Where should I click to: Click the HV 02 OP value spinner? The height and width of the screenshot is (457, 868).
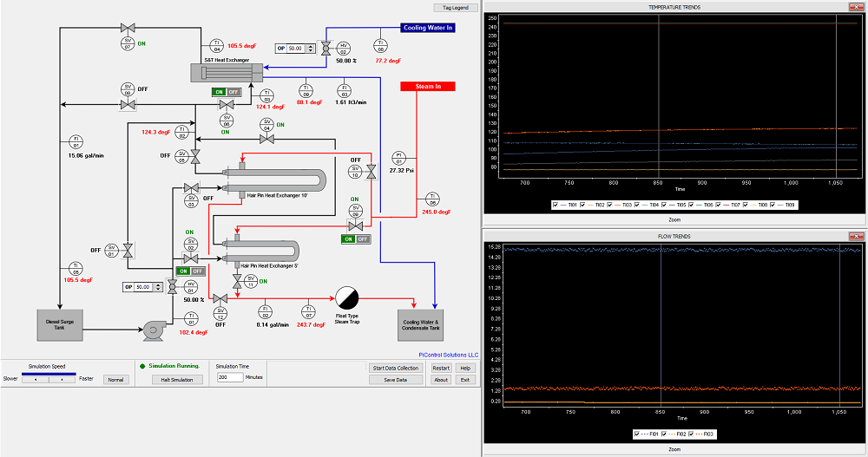(310, 49)
